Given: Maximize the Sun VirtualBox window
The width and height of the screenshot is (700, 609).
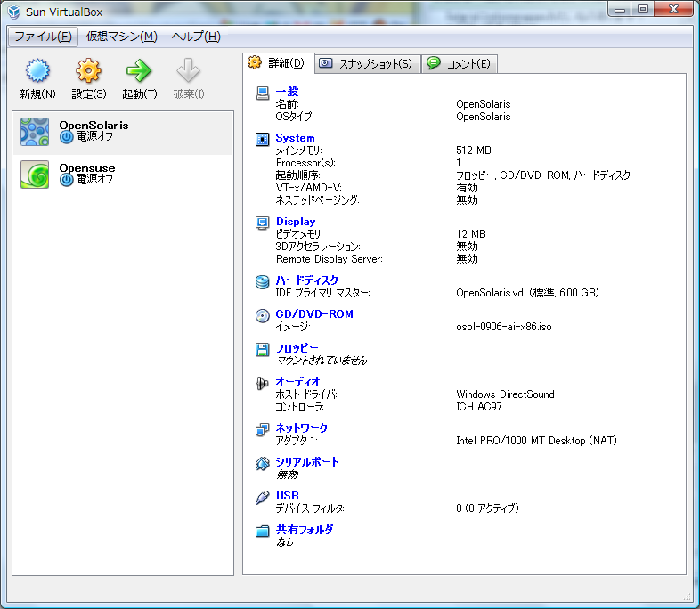Looking at the screenshot, I should coord(643,10).
